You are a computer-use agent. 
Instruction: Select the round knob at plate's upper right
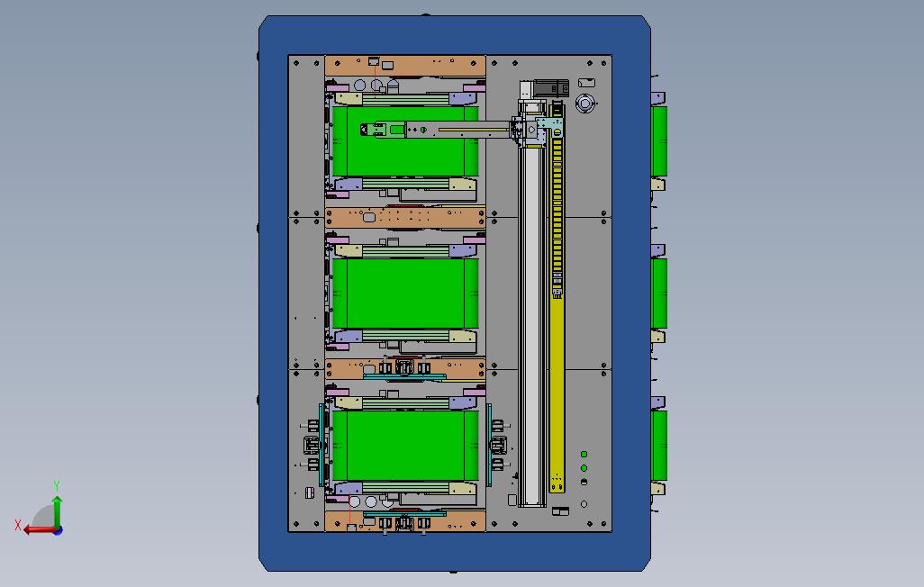pyautogui.click(x=584, y=104)
